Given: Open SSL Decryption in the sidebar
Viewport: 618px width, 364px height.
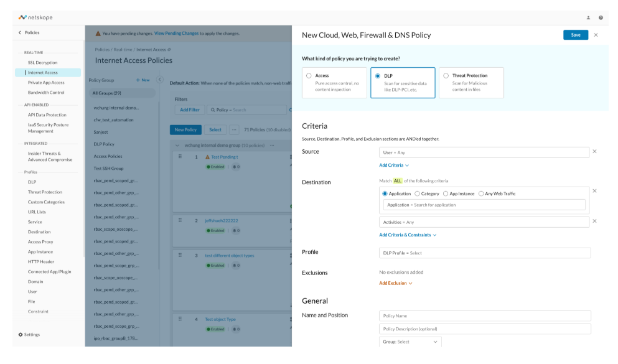Looking at the screenshot, I should [x=42, y=63].
